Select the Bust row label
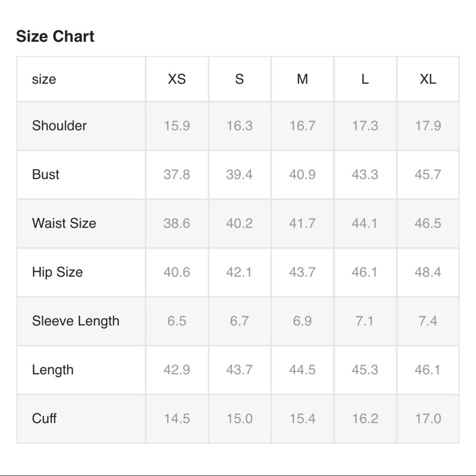 click(x=46, y=174)
